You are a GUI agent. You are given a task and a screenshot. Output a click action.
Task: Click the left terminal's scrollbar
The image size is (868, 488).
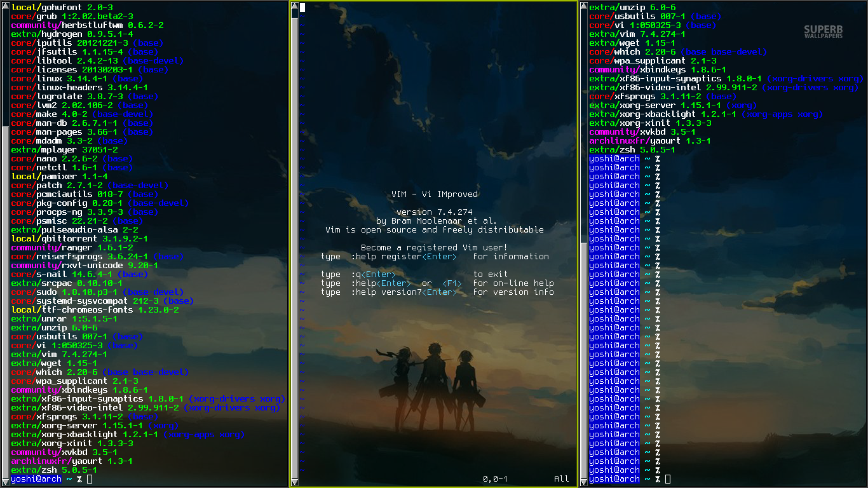pyautogui.click(x=5, y=254)
